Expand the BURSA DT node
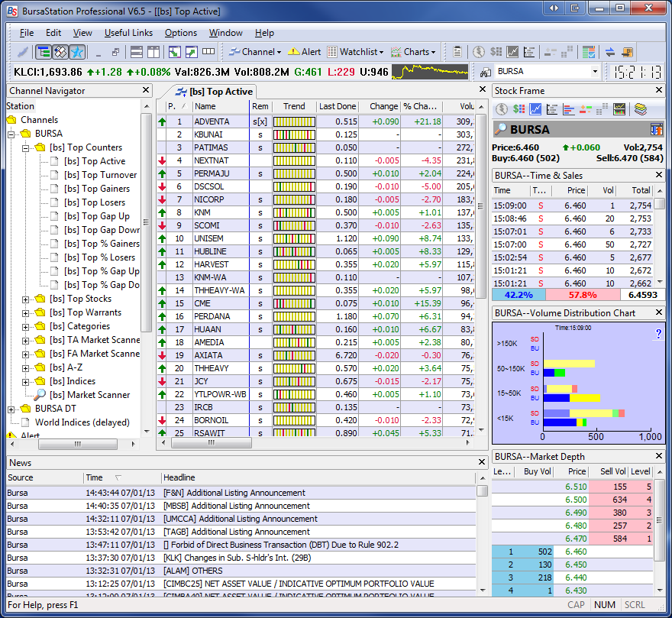 [11, 409]
